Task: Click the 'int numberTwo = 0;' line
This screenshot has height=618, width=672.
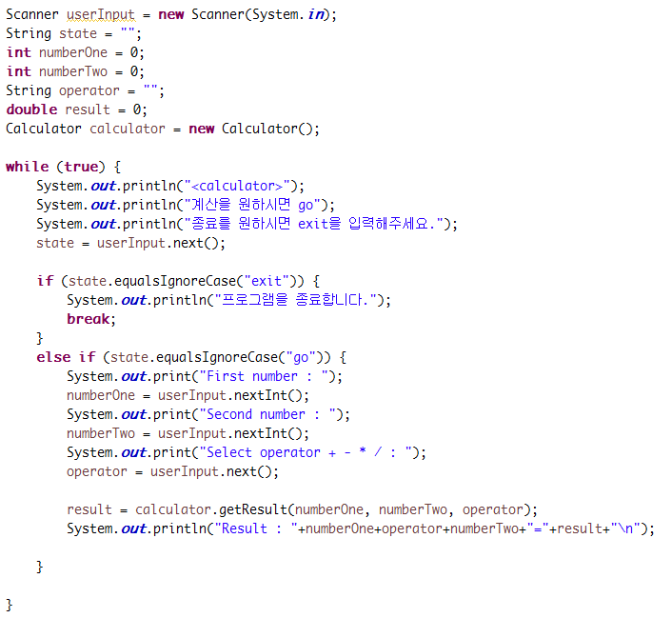Action: point(75,71)
